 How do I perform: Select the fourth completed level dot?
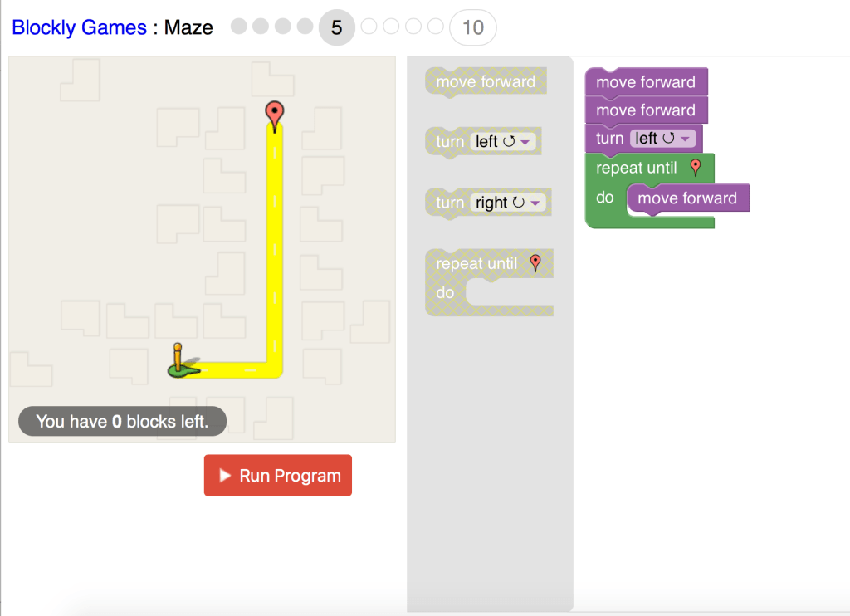305,27
